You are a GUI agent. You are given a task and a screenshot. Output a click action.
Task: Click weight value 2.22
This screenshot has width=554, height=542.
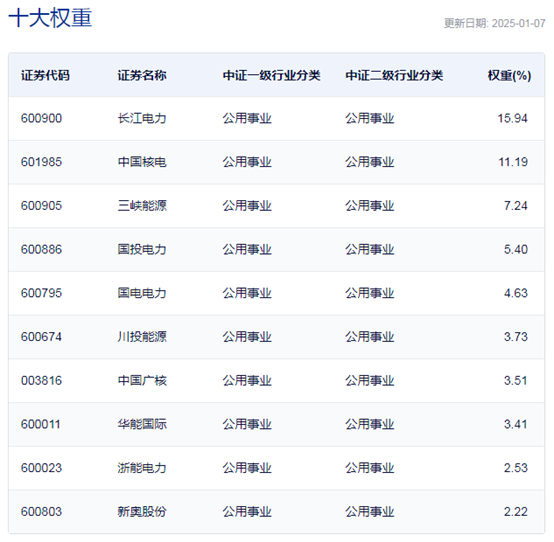tap(515, 512)
